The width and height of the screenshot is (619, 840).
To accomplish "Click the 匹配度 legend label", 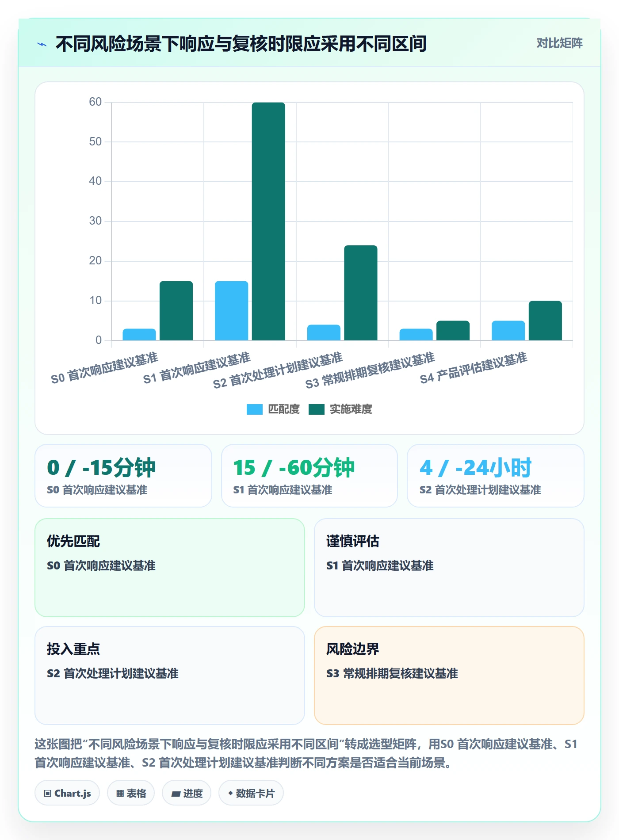I will (x=284, y=409).
